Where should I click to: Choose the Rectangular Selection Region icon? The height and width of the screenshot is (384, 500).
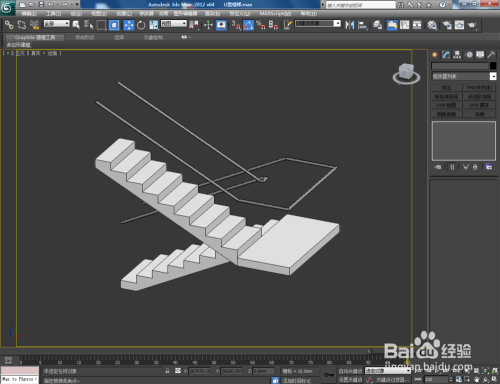point(101,25)
